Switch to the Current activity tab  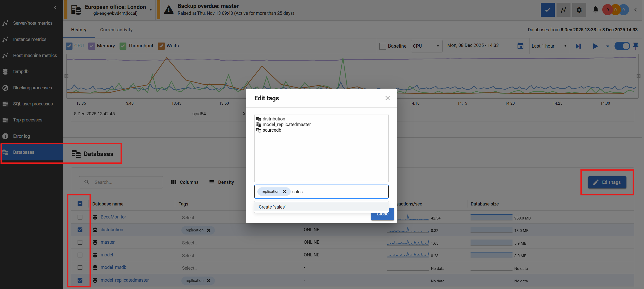[116, 30]
